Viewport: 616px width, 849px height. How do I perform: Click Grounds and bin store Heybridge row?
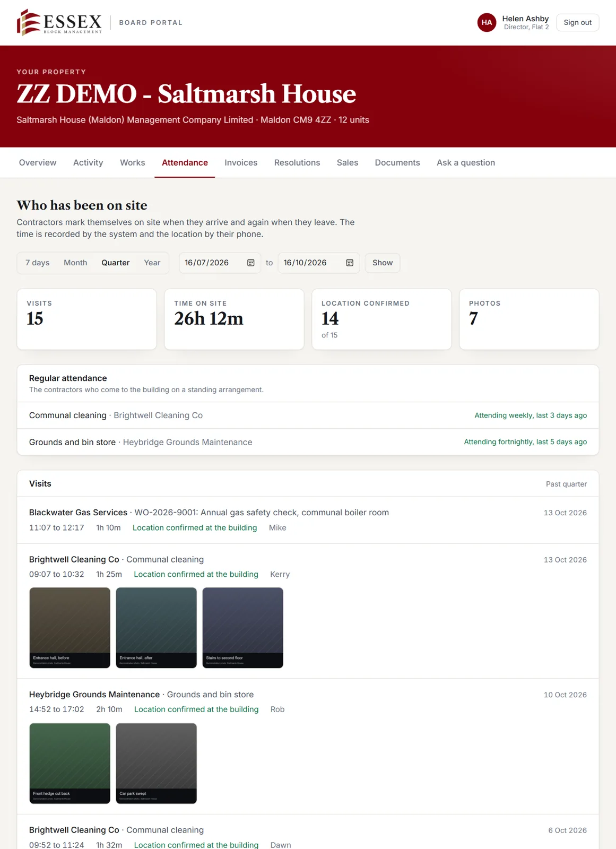click(x=308, y=442)
